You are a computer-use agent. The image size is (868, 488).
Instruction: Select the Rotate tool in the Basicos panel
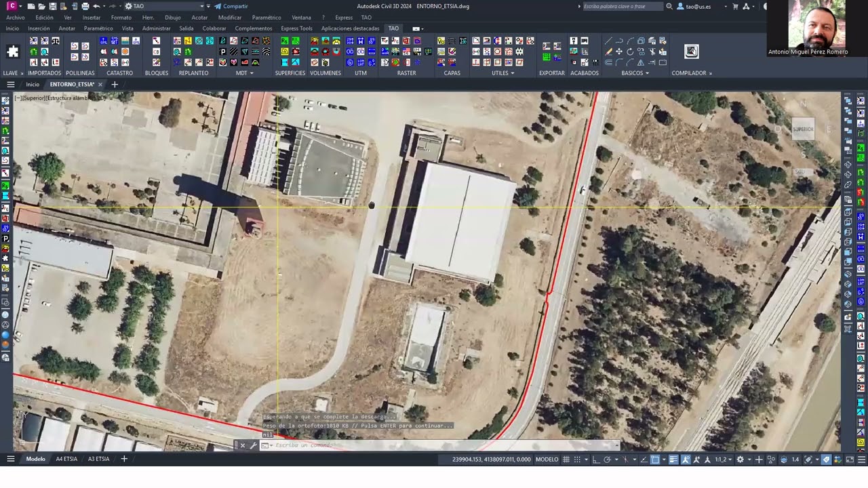coord(630,52)
